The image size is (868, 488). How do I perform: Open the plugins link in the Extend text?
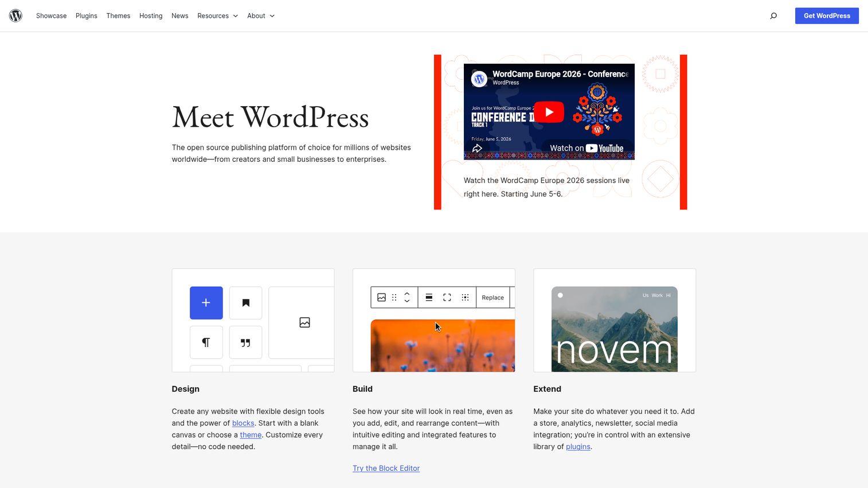coord(578,447)
